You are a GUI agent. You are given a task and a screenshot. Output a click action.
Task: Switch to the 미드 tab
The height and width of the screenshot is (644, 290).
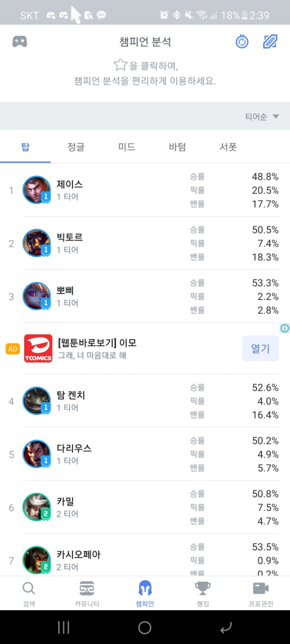[127, 147]
